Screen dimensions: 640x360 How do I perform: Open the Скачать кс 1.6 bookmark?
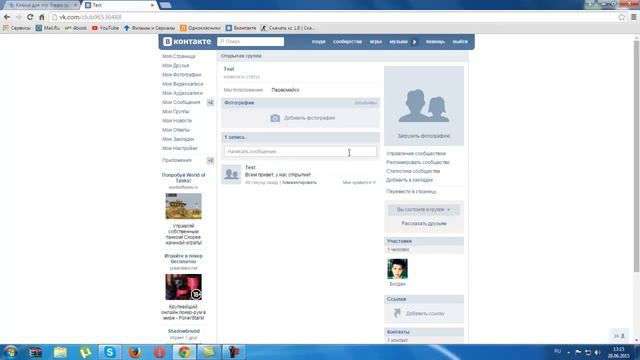coord(288,28)
